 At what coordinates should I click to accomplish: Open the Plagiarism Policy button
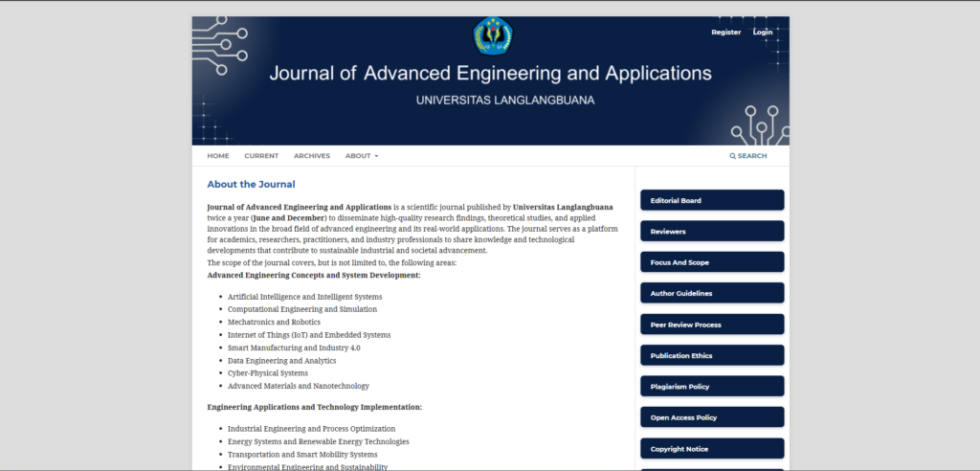711,387
